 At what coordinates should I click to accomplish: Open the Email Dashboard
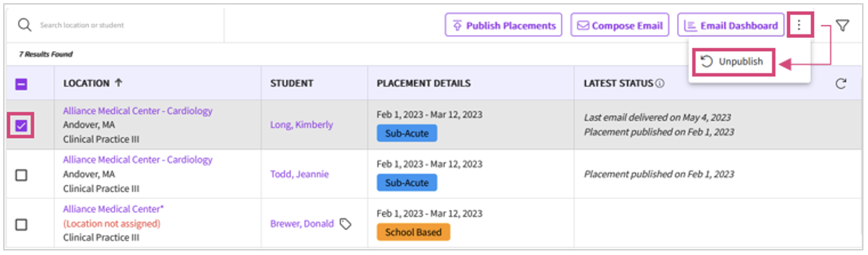pos(732,25)
